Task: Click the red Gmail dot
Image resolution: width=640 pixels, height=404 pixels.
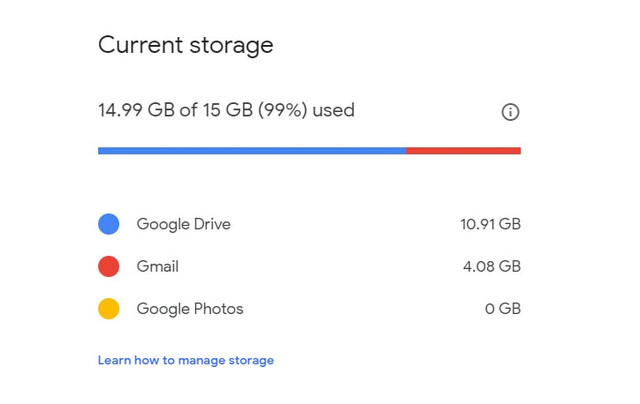Action: click(x=109, y=267)
